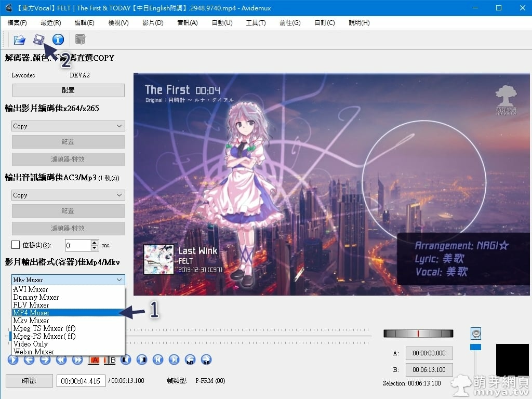Set selection start marker A
The height and width of the screenshot is (399, 532).
94,360
